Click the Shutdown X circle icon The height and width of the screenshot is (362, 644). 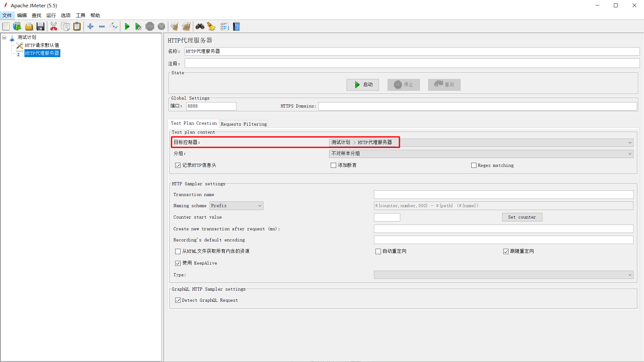point(161,27)
